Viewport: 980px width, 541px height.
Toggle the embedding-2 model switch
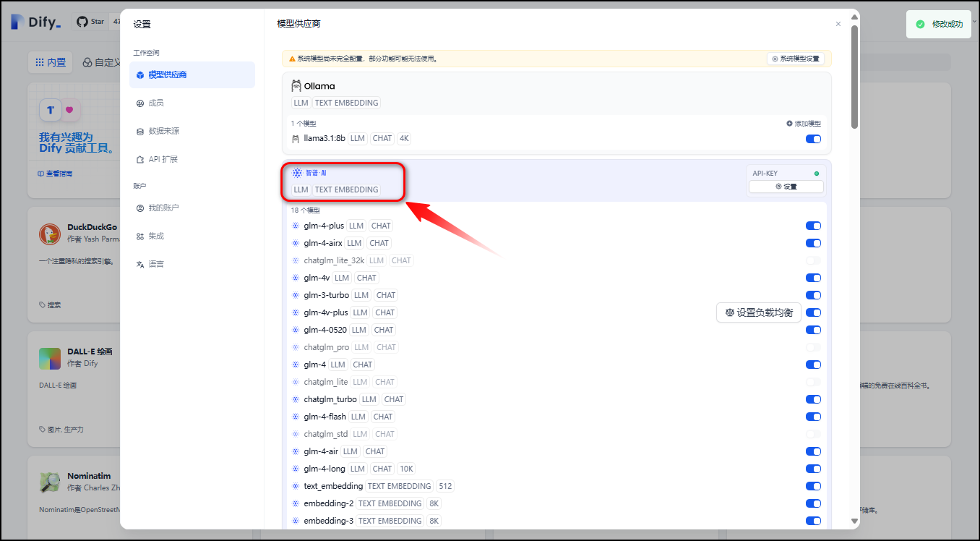coord(813,503)
